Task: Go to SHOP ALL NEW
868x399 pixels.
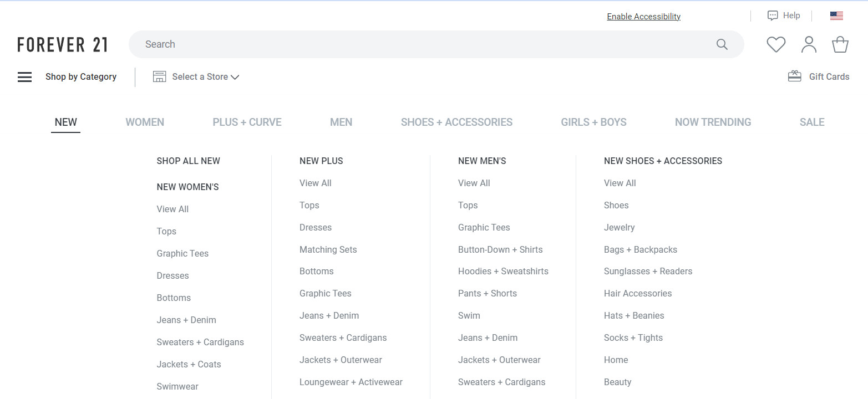Action: click(x=188, y=161)
